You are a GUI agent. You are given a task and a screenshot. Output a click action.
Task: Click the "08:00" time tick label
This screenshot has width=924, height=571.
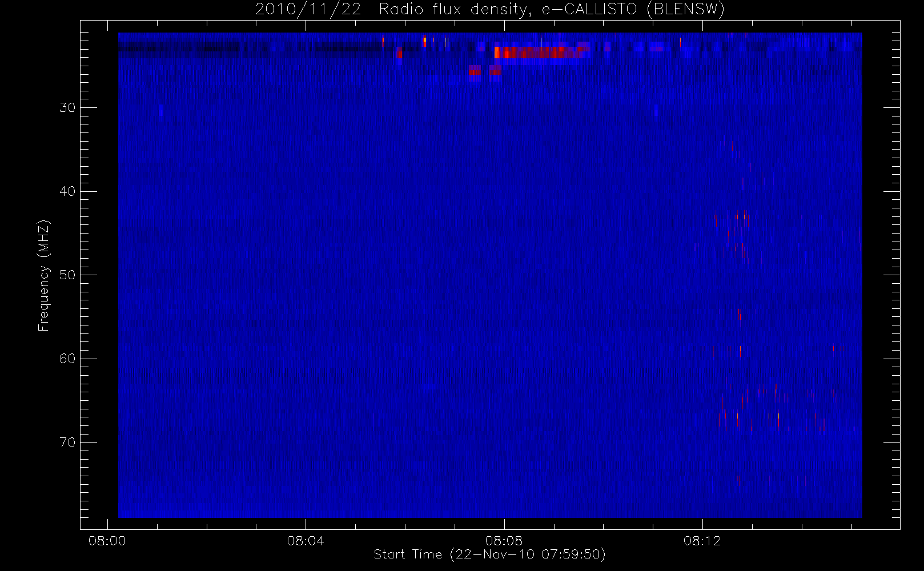(107, 541)
